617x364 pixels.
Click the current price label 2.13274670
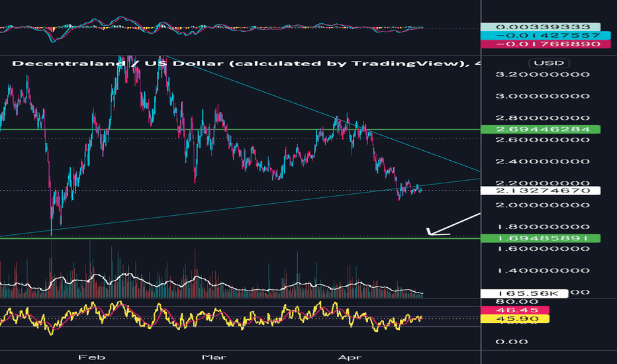tap(540, 191)
